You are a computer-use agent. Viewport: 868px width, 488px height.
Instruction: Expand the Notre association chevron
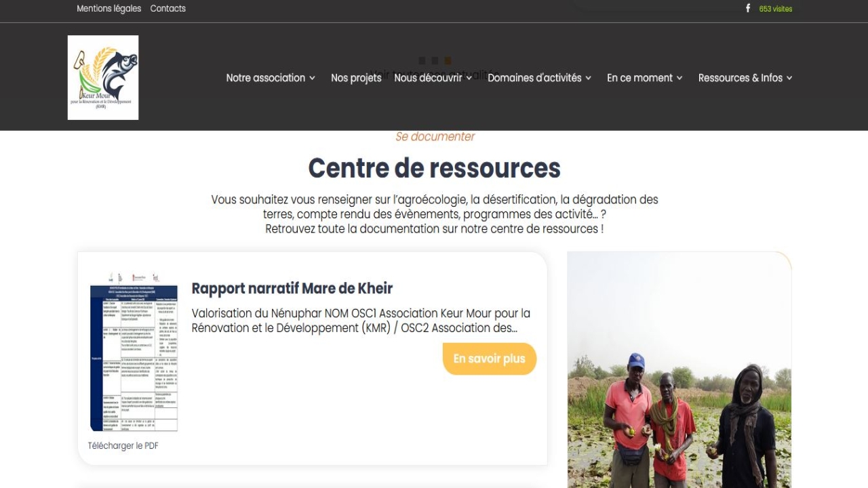(x=312, y=79)
